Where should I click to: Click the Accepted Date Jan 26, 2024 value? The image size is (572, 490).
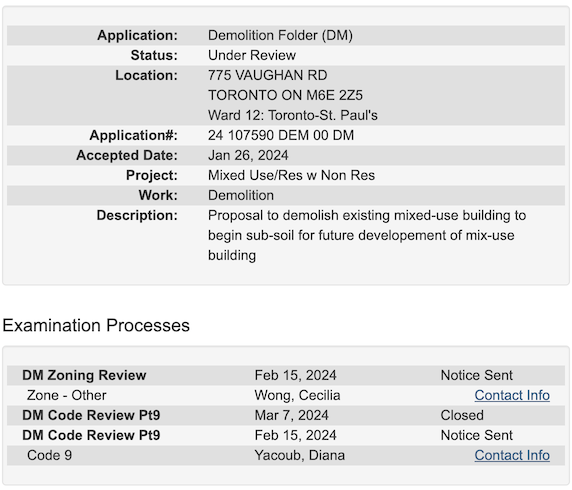point(248,155)
